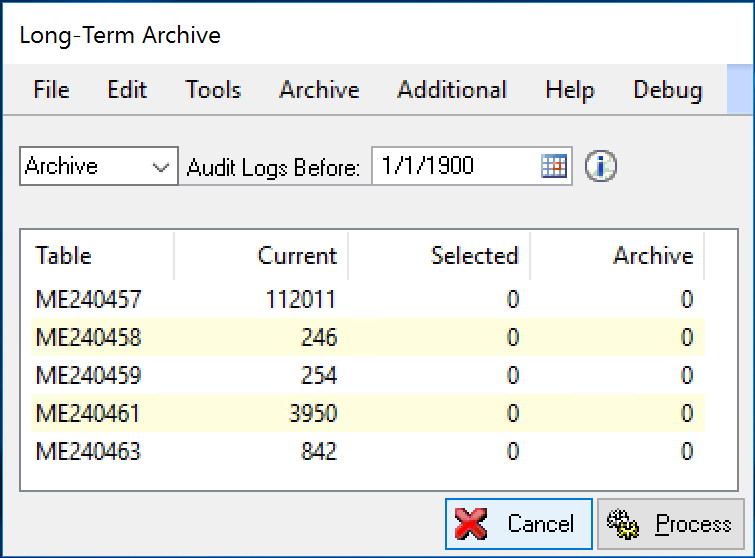Open the Tools menu
This screenshot has height=558, width=755.
tap(213, 90)
